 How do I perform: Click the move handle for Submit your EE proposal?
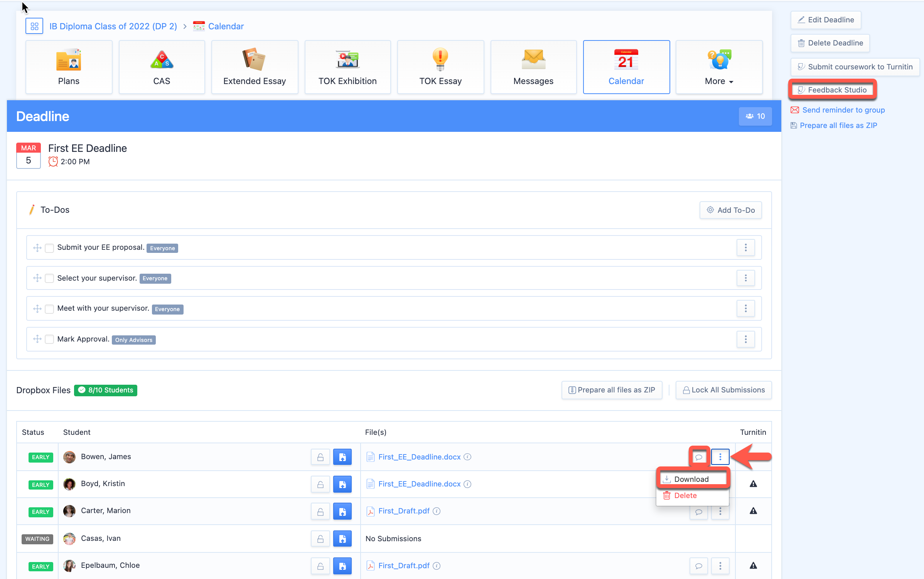tap(37, 248)
